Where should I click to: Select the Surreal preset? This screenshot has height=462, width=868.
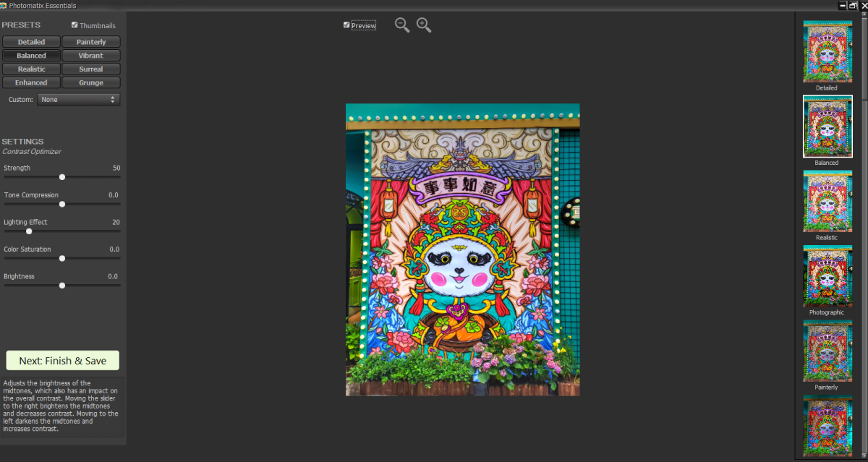(91, 69)
